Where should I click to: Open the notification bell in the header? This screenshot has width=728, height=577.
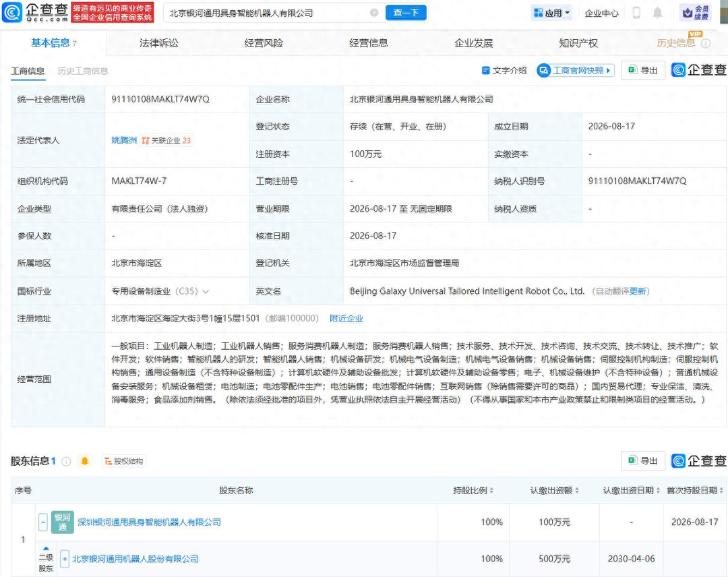[657, 13]
